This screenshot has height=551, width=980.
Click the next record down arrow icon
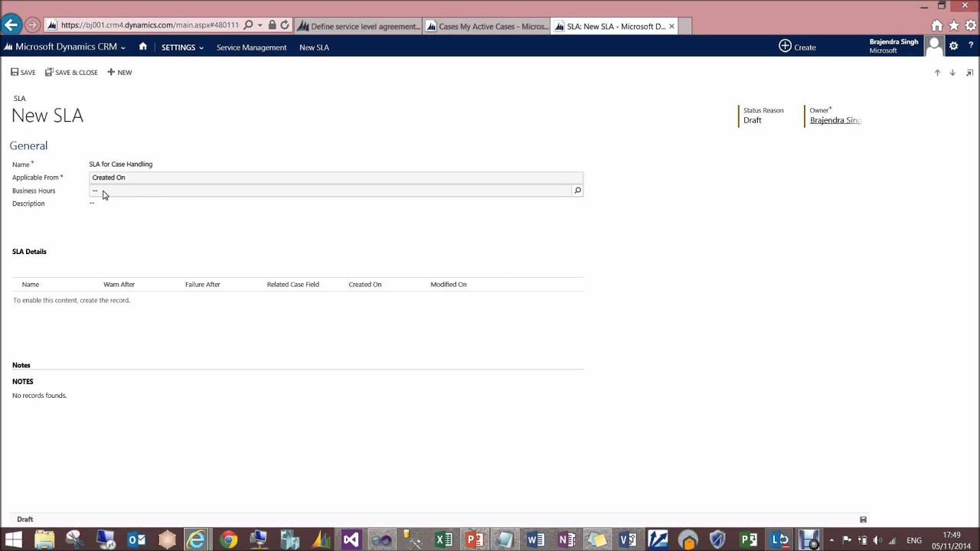tap(952, 72)
